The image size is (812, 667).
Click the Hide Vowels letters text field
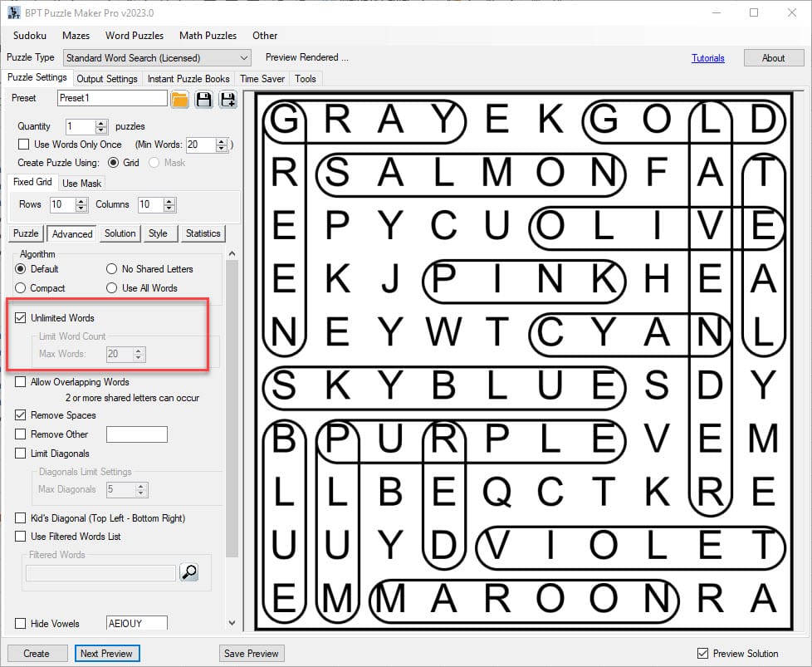pos(136,624)
